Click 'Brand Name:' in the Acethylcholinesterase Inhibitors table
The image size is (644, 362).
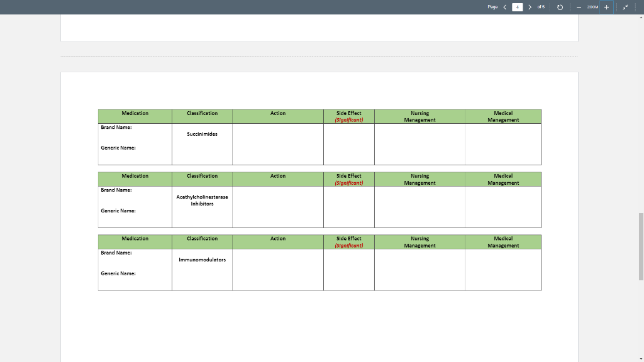tap(116, 190)
